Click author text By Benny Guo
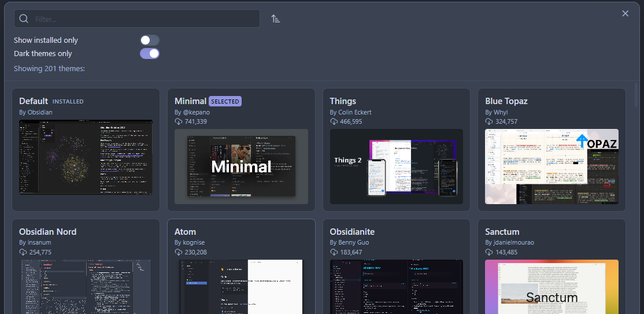Image resolution: width=644 pixels, height=314 pixels. [x=349, y=242]
